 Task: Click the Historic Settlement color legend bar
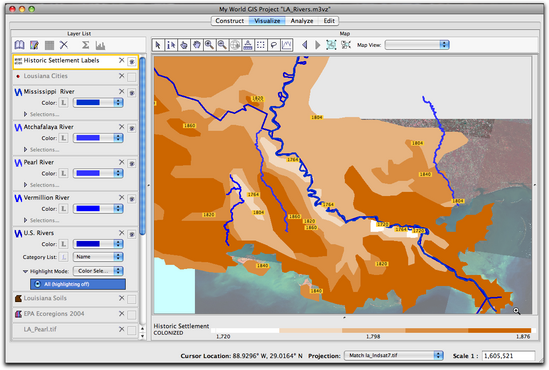tap(373, 330)
